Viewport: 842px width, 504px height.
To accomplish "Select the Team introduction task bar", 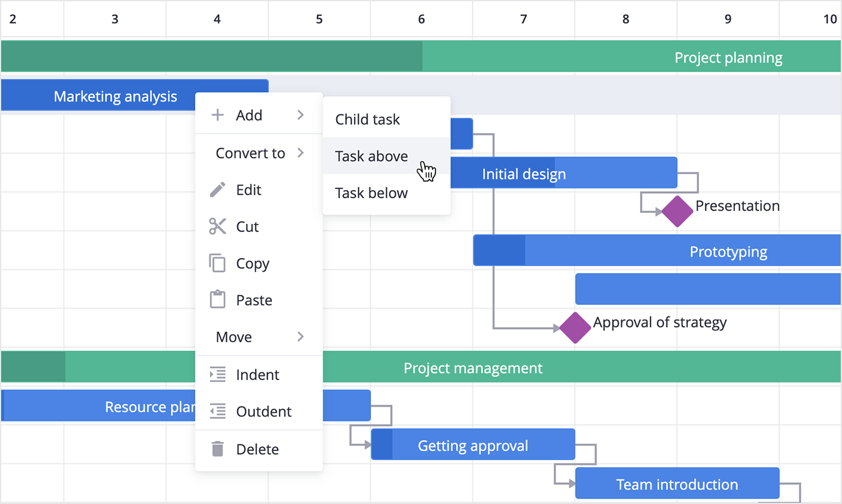I will (x=677, y=483).
